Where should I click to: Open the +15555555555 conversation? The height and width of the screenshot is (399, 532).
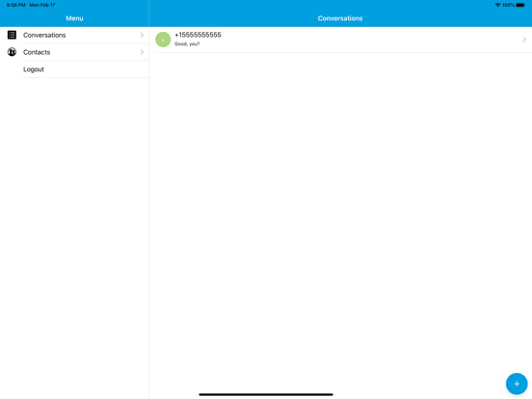[x=340, y=40]
